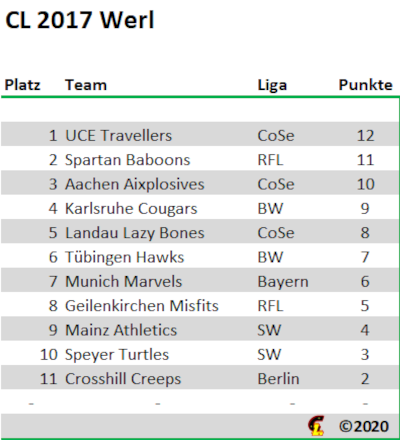Click the Bayern league cell for Munich Marvels
The image size is (400, 440).
(x=283, y=282)
